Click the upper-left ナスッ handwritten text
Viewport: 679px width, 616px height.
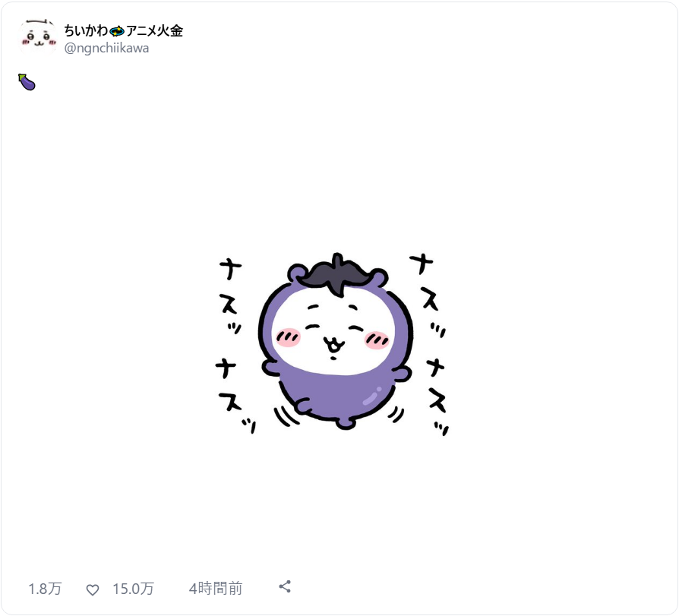(230, 297)
